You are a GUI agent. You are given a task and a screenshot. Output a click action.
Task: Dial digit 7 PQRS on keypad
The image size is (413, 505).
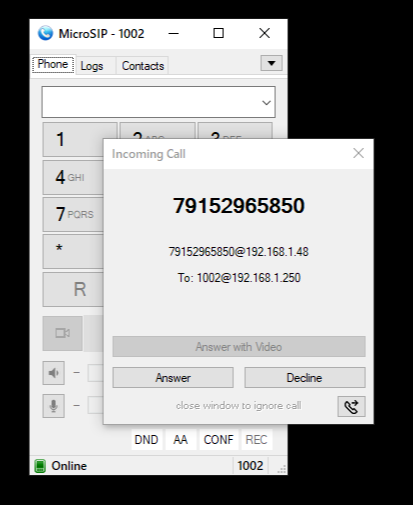73,214
